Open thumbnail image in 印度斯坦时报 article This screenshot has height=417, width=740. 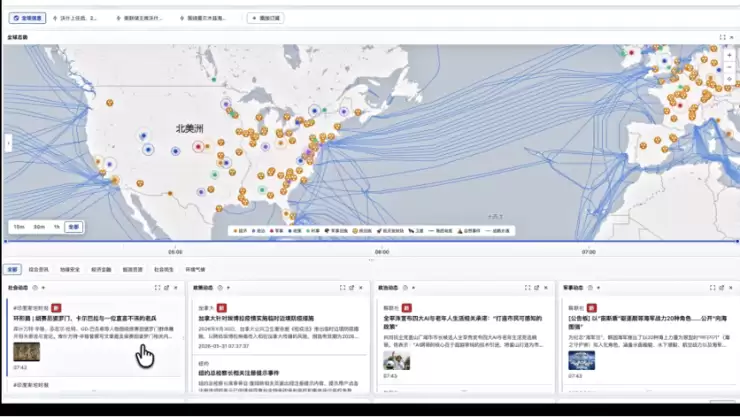click(26, 352)
